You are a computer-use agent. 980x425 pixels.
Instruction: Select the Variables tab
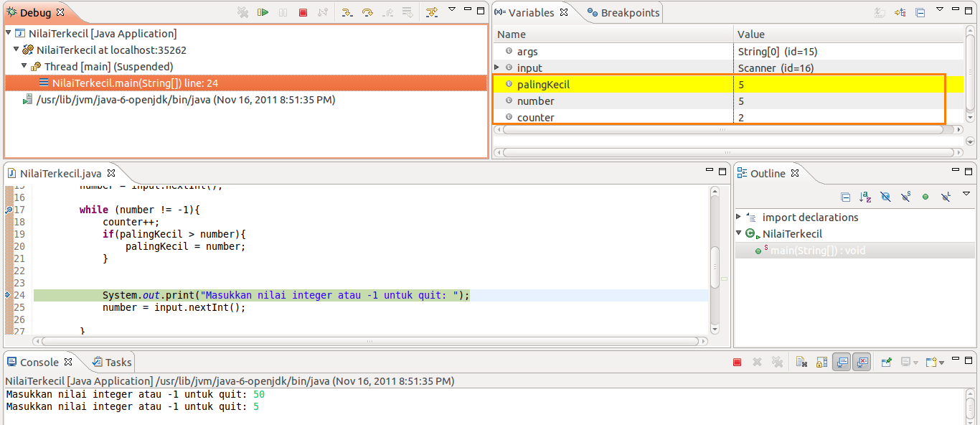(532, 13)
